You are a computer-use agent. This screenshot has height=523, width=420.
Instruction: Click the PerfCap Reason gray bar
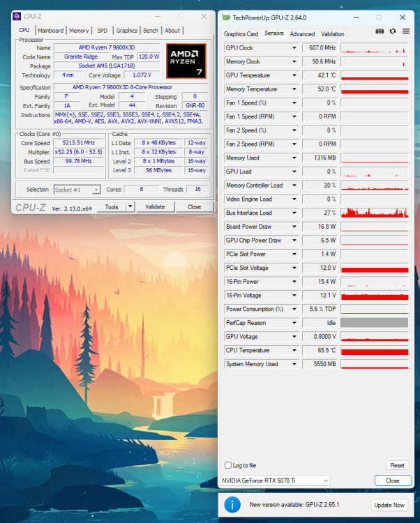click(374, 323)
